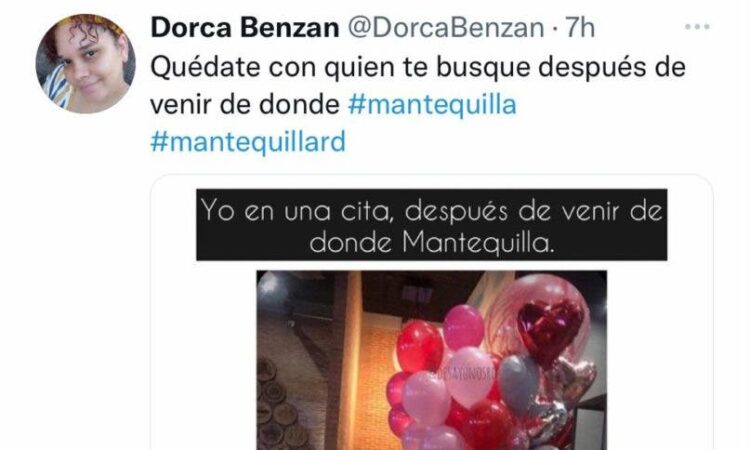Open the tweet via the 7h timestamp
Viewport: 750px width, 450px height.
580,28
